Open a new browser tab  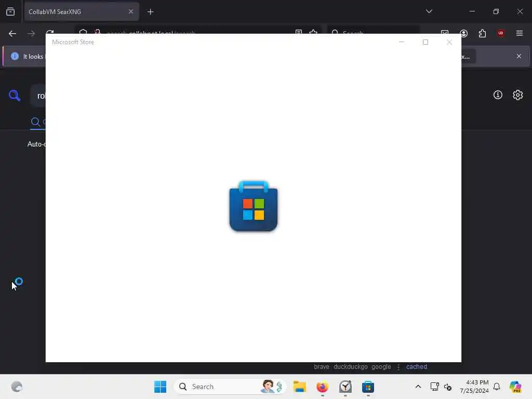[x=150, y=12]
